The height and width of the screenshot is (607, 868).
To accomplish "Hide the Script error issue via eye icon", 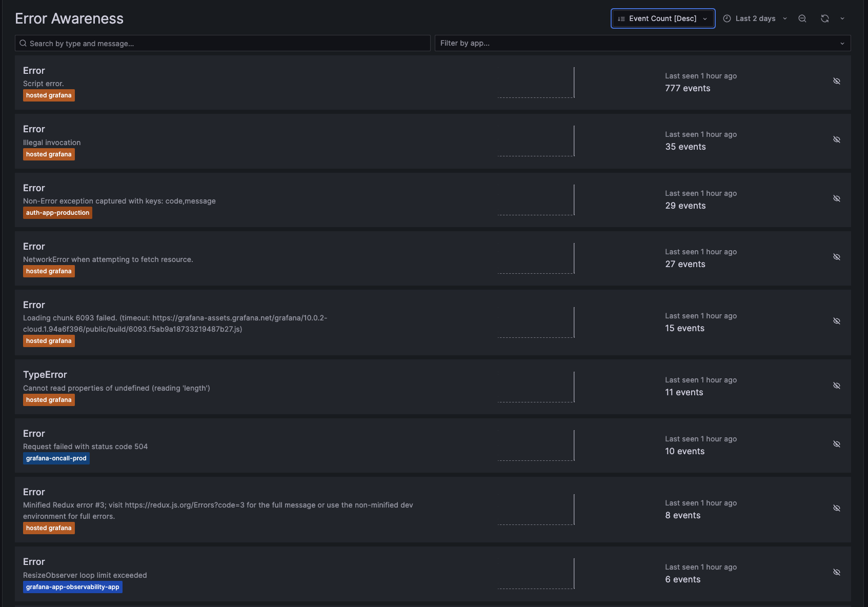I will tap(837, 81).
